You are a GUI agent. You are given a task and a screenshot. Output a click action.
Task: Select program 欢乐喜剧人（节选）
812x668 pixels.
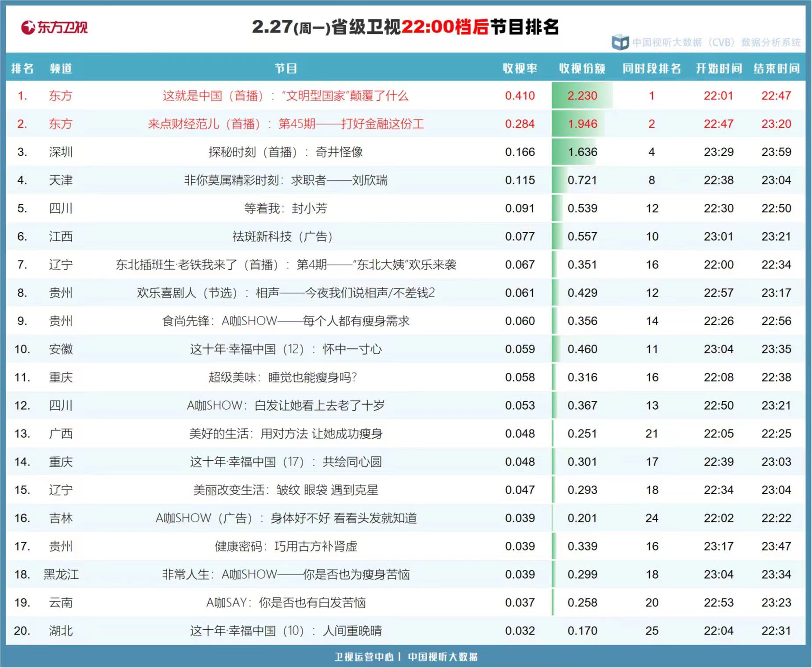[286, 293]
